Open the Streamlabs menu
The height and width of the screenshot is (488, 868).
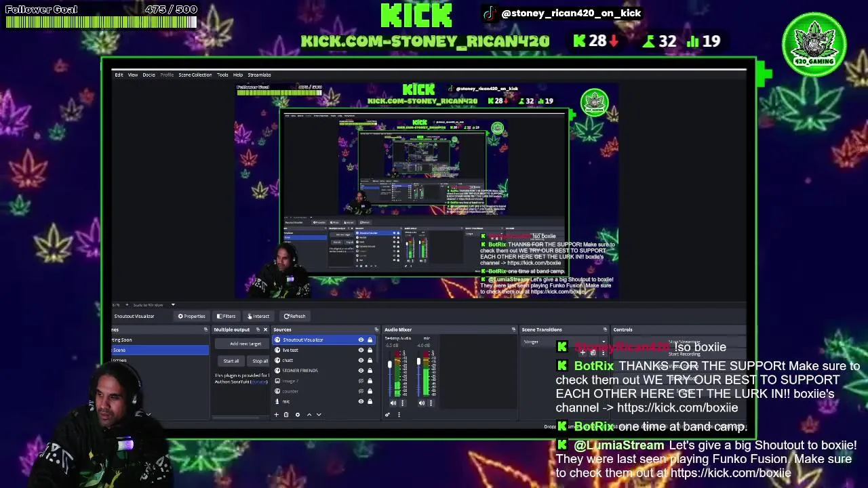pos(259,75)
